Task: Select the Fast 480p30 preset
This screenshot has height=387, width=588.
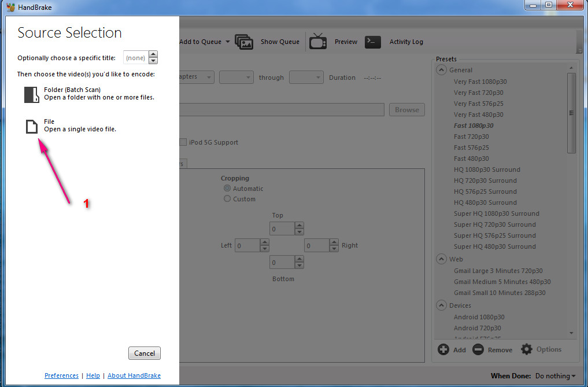Action: click(x=471, y=159)
